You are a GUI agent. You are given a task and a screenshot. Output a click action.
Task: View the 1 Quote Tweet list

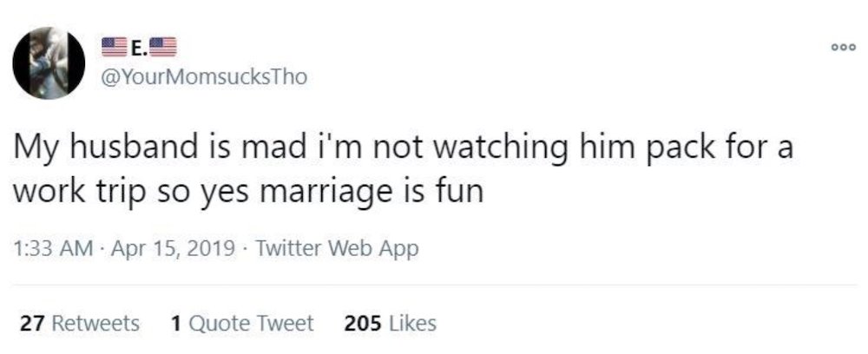(x=242, y=323)
